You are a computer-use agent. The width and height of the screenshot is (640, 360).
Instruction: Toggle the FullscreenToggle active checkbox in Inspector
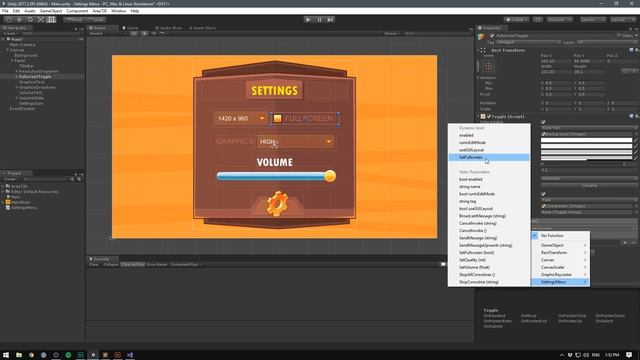click(492, 36)
